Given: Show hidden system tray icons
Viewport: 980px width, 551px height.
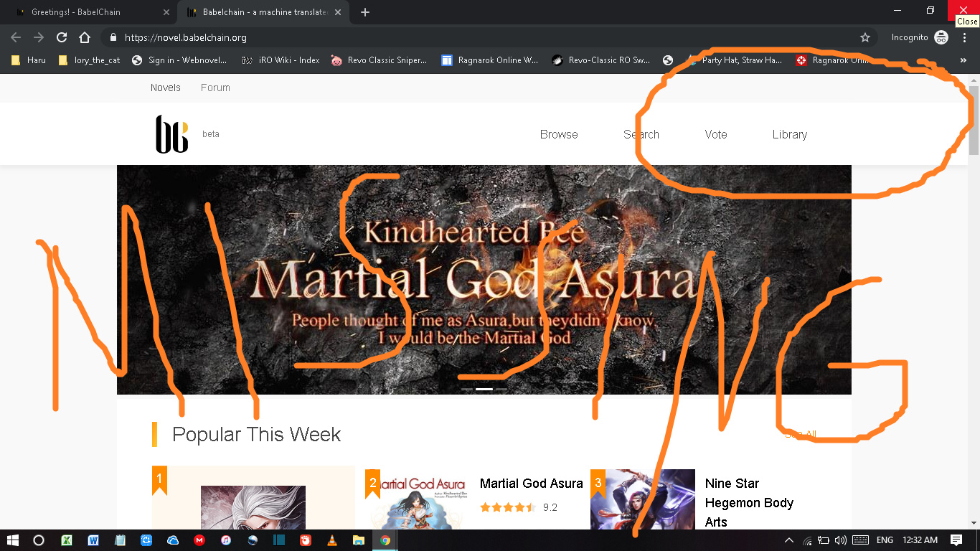Looking at the screenshot, I should point(789,540).
